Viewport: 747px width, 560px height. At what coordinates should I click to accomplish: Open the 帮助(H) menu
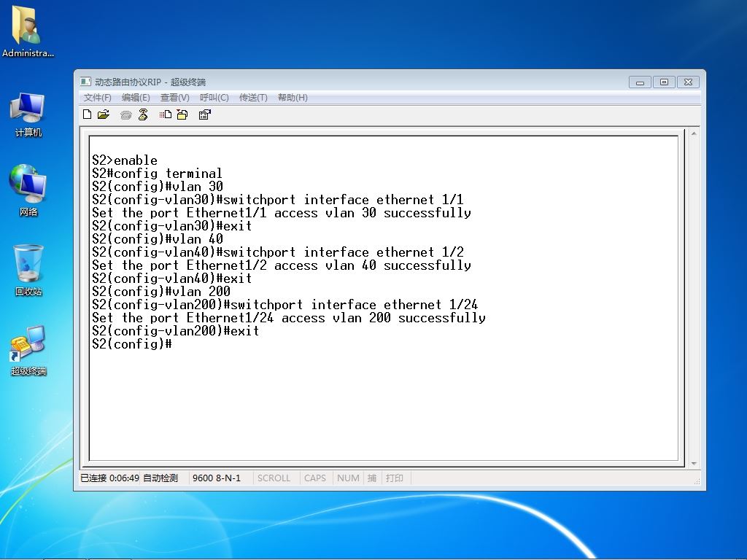click(x=293, y=98)
